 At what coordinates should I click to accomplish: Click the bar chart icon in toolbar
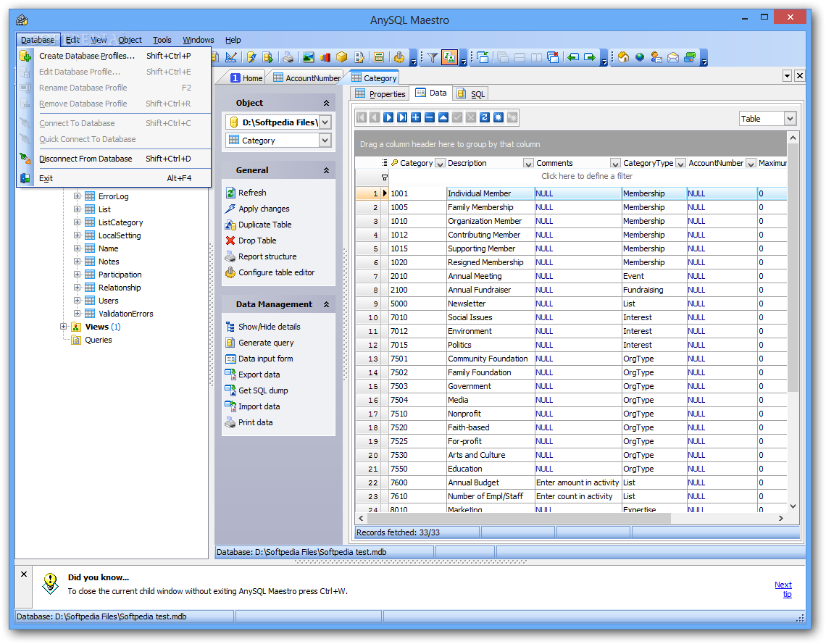coord(325,57)
